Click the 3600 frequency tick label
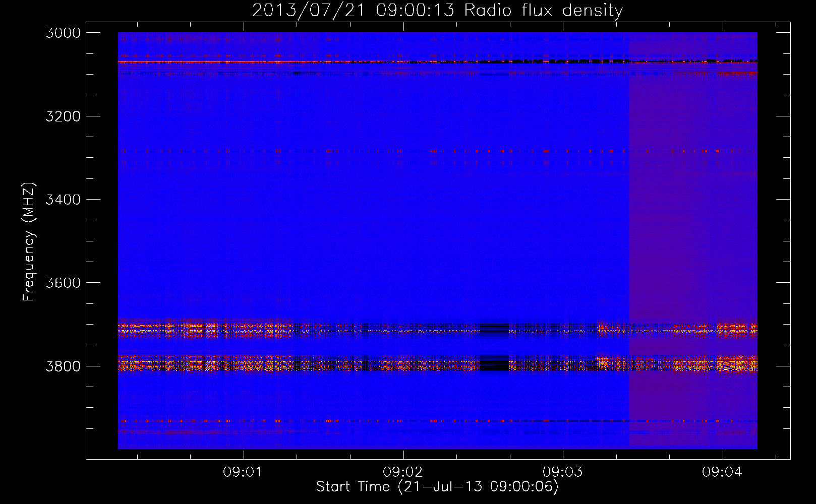The width and height of the screenshot is (816, 504). (x=63, y=283)
